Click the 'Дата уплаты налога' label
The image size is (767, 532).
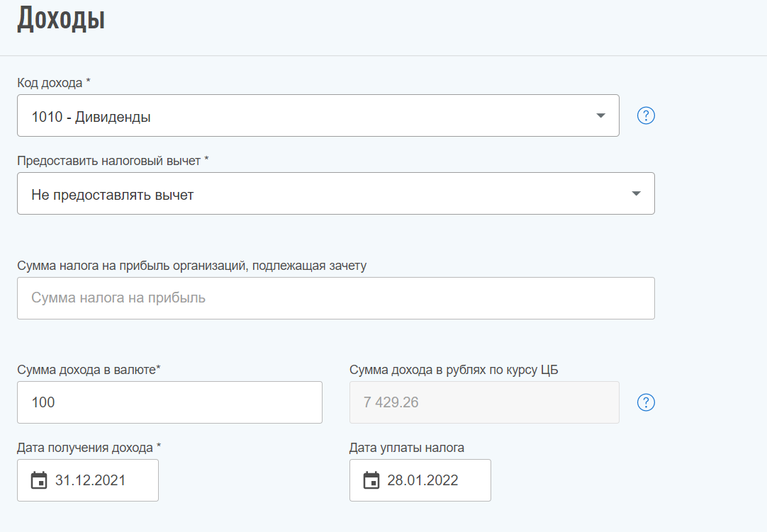407,448
